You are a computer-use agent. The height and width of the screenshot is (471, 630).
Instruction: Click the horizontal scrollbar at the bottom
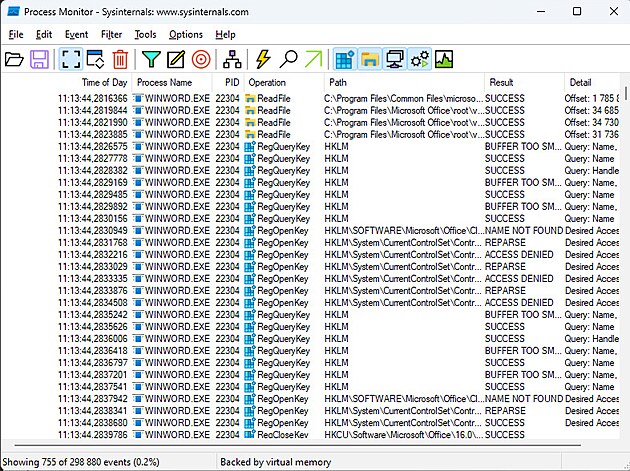[x=298, y=445]
